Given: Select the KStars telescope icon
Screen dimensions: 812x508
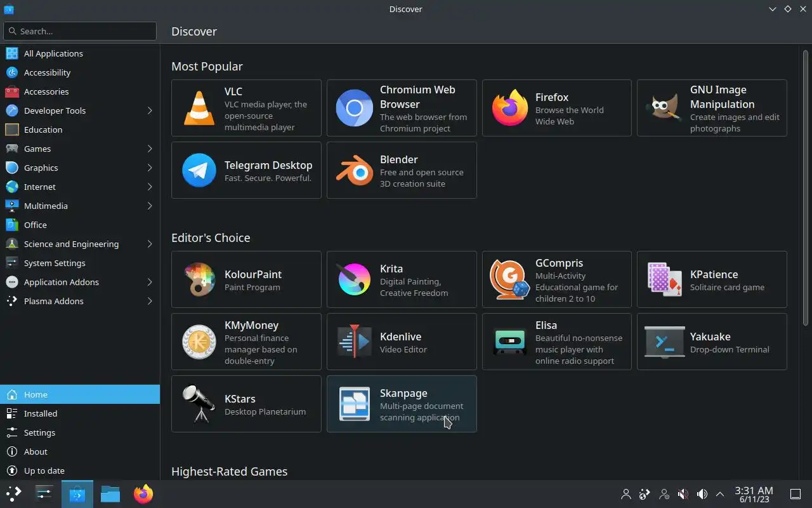Looking at the screenshot, I should point(199,404).
